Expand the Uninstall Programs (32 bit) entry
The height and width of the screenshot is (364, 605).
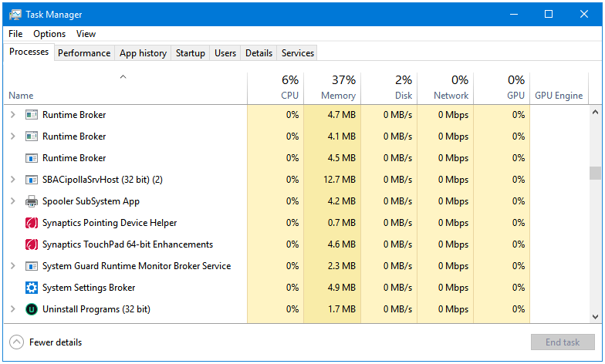(x=12, y=309)
